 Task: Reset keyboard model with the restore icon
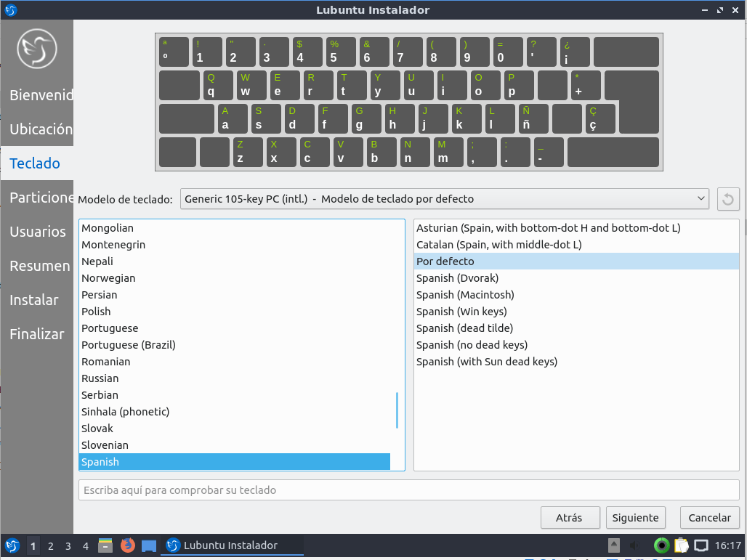(728, 199)
